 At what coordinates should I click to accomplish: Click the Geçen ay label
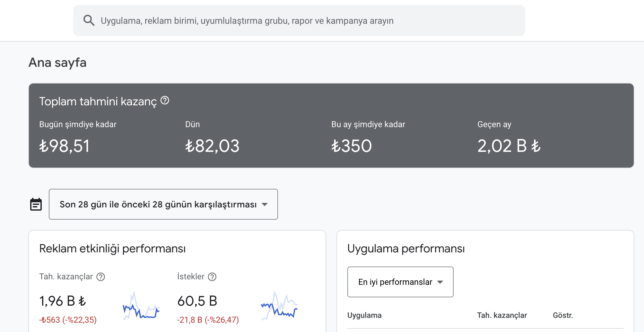pos(494,125)
